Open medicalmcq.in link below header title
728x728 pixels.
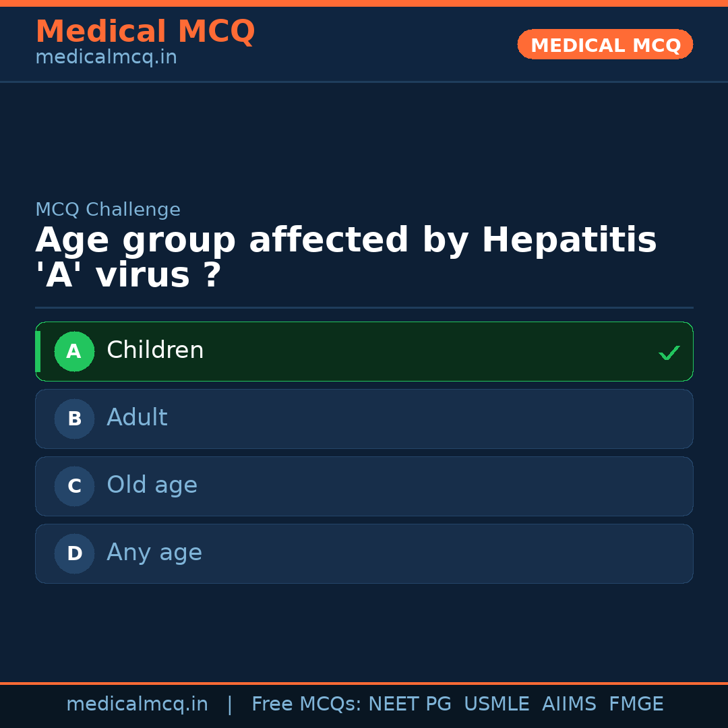click(106, 58)
